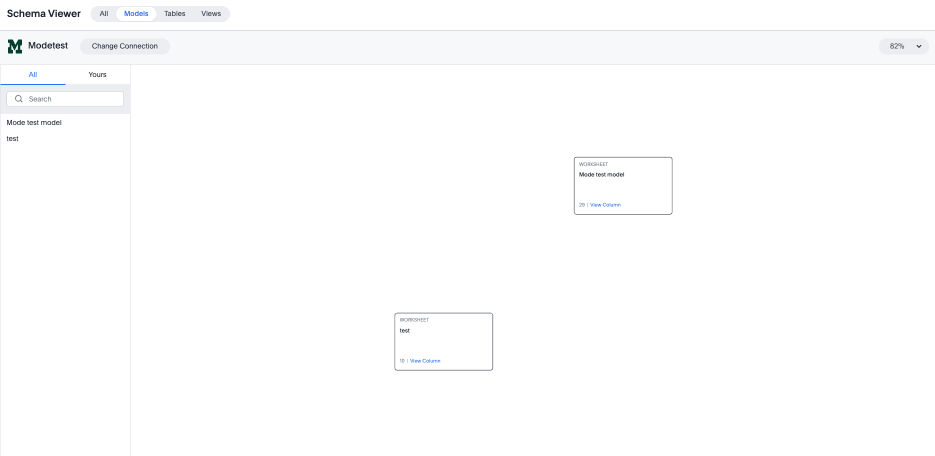Click the WORKSHEET label on test card

click(414, 320)
